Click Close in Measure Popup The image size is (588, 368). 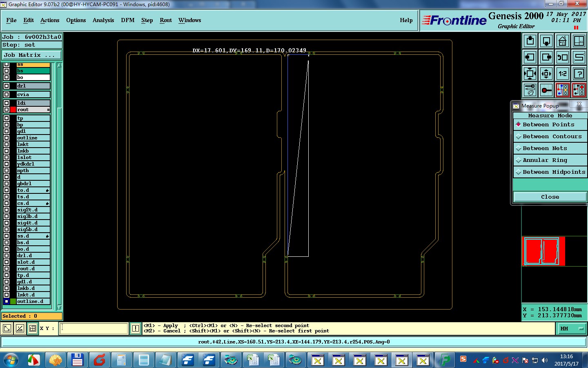[550, 197]
